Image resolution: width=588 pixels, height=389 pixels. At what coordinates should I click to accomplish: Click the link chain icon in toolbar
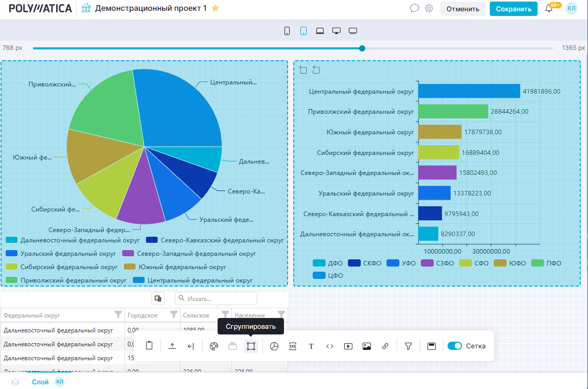click(x=385, y=346)
